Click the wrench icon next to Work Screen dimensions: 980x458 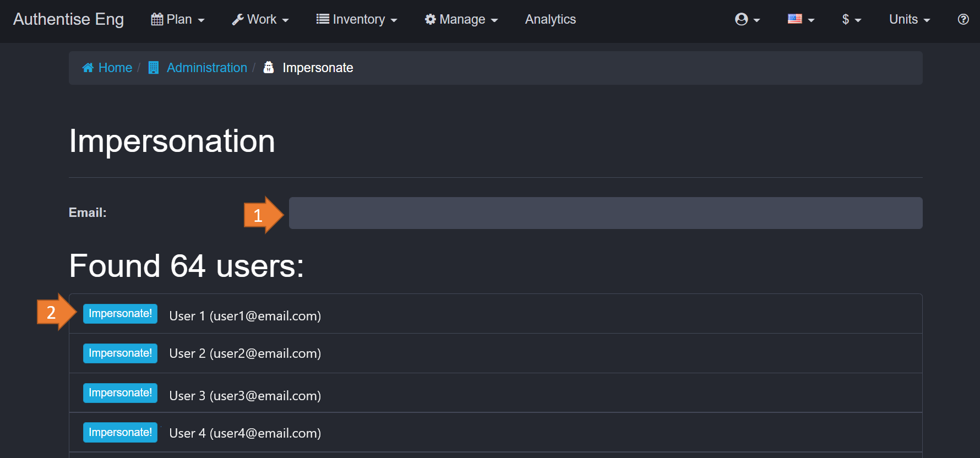(238, 19)
